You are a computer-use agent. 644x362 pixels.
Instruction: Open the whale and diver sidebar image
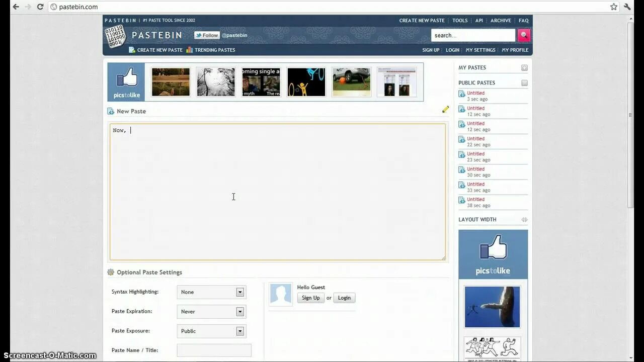click(x=492, y=307)
